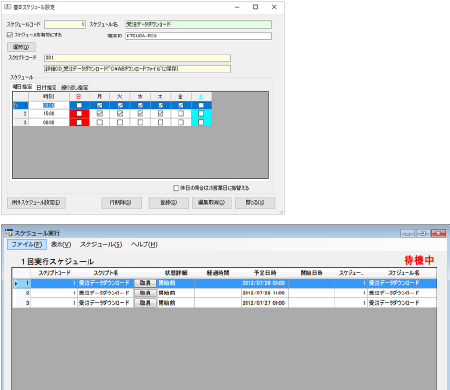
Task: Open the ファイル(F) menu
Action: click(27, 245)
